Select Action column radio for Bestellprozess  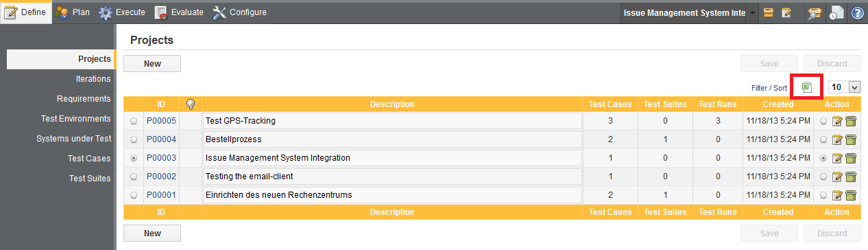point(823,139)
